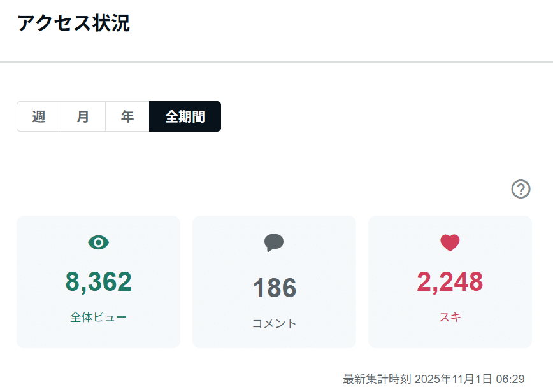Switch to the 月 period tab
Screen dimensions: 553x392
point(83,116)
